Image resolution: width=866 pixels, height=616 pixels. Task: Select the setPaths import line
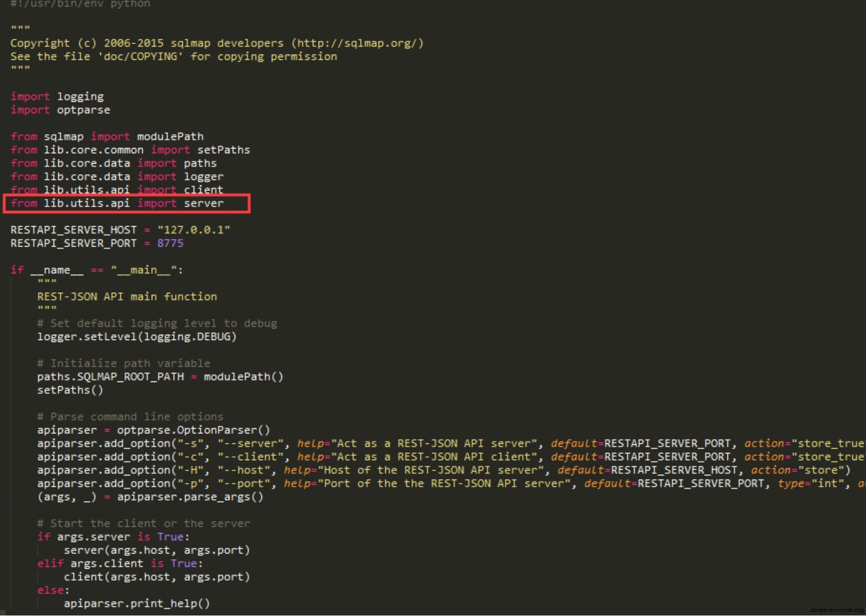(x=130, y=150)
